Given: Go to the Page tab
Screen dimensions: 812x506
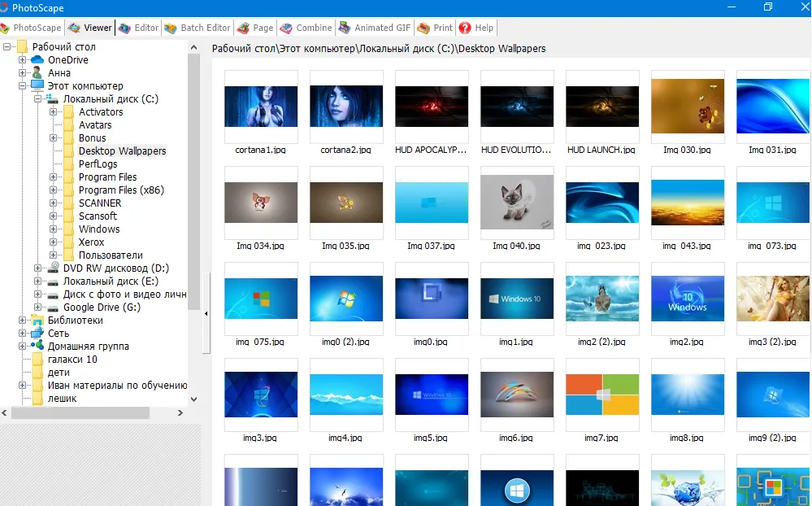Looking at the screenshot, I should point(255,28).
